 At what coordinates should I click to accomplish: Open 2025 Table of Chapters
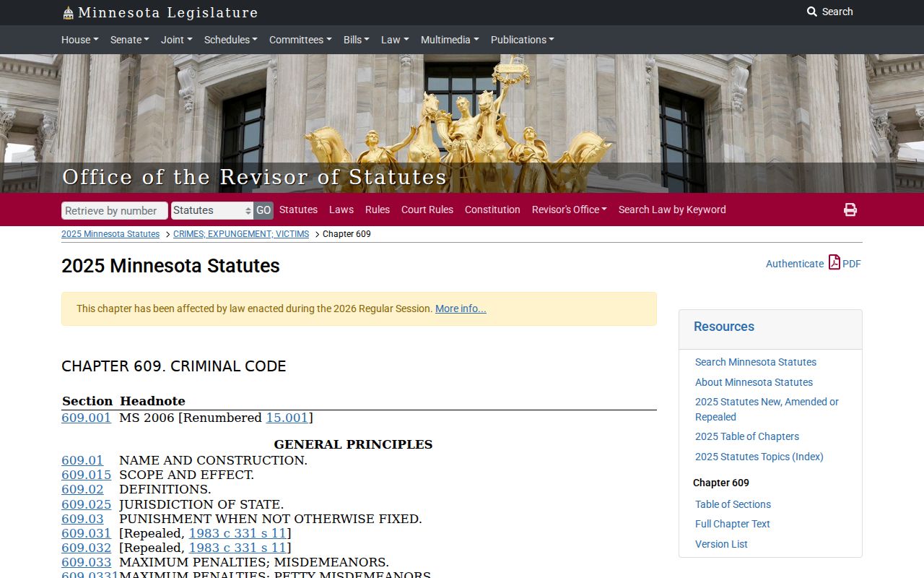click(747, 436)
